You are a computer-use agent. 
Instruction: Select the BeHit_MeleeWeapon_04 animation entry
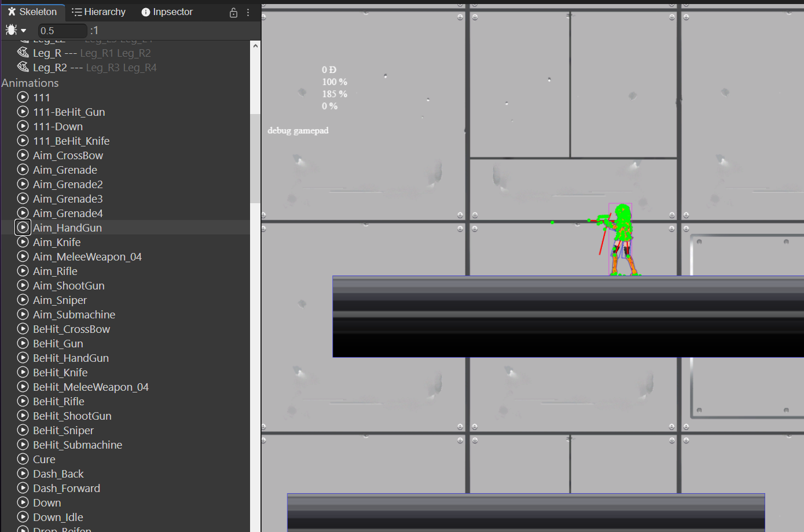[90, 387]
